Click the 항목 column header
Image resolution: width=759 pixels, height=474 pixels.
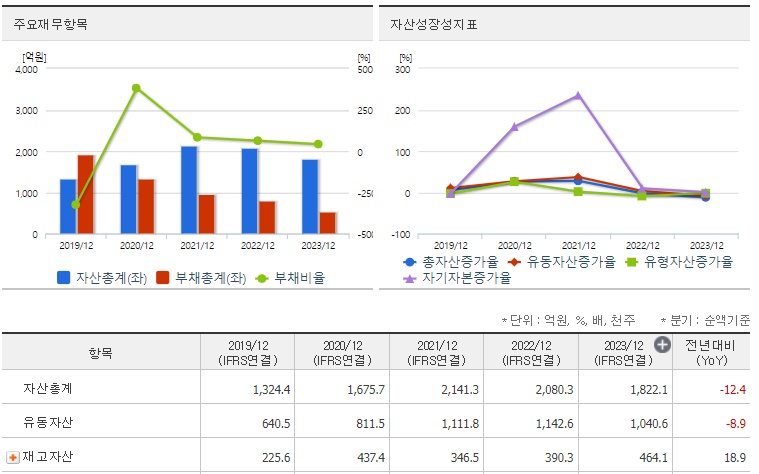[x=101, y=352]
